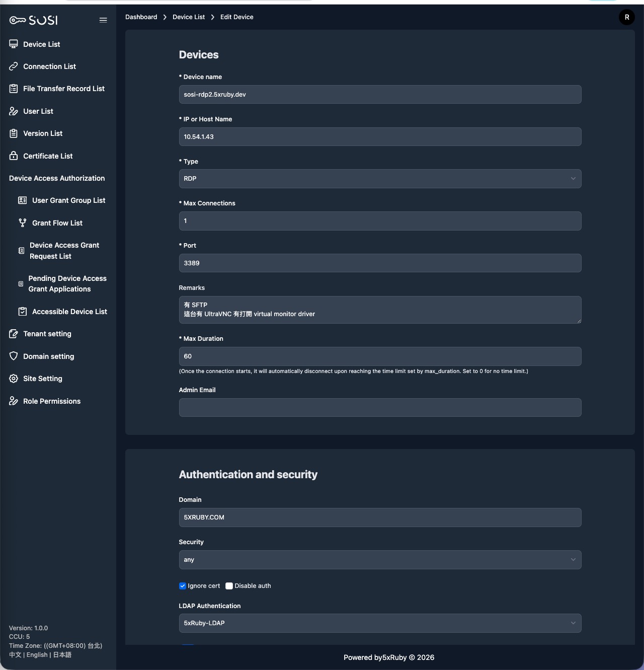
Task: Click the Time Zone text in sidebar
Action: [x=55, y=646]
